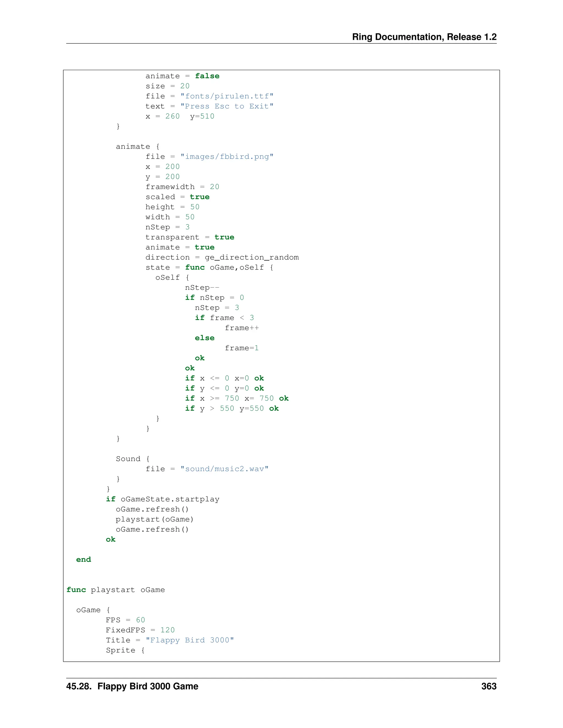Click the "sound/music2.wav" string
Viewport: 563px width, 728px height.
point(224,469)
